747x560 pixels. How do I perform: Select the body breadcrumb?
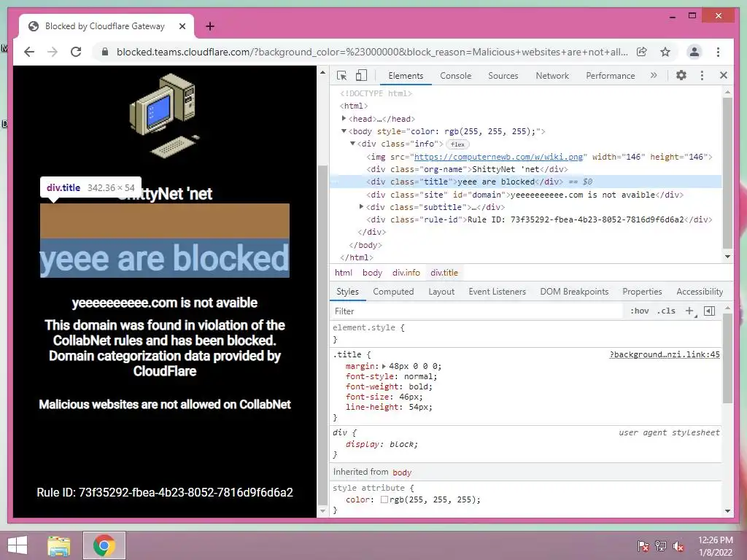(x=372, y=273)
